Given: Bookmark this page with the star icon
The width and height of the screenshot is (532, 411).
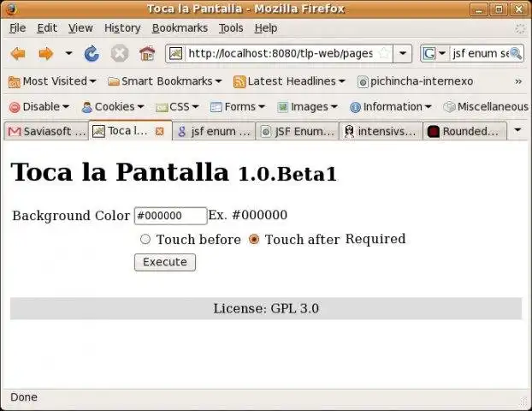Looking at the screenshot, I should click(x=384, y=53).
